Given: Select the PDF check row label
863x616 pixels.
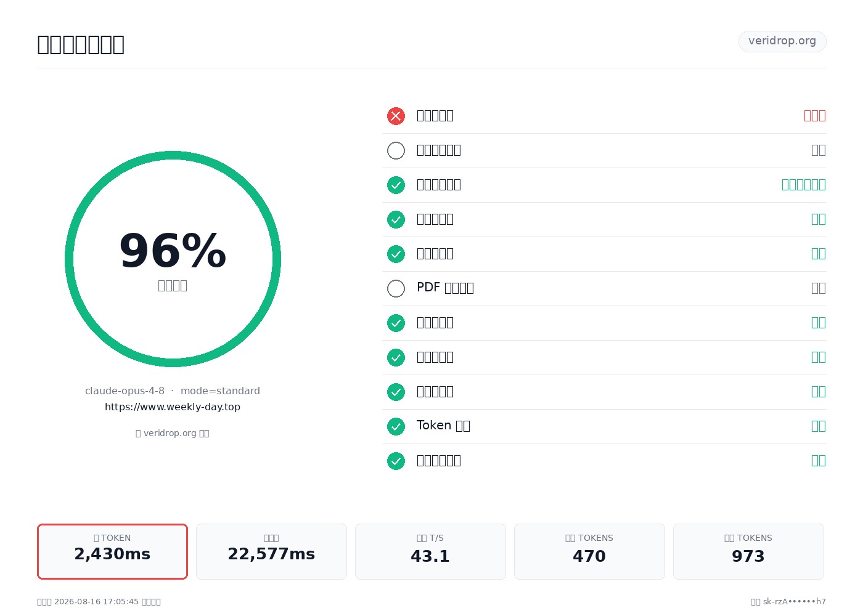Looking at the screenshot, I should coord(445,288).
